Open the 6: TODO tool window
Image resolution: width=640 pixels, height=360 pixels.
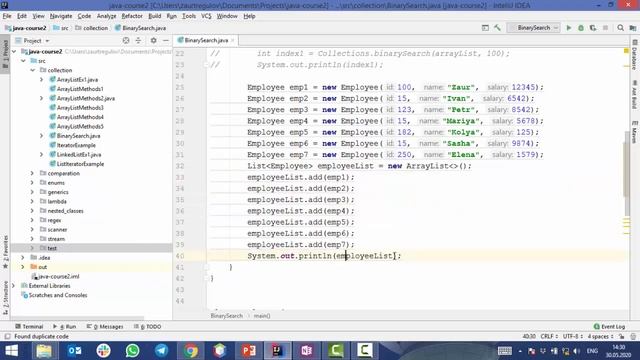pos(147,327)
